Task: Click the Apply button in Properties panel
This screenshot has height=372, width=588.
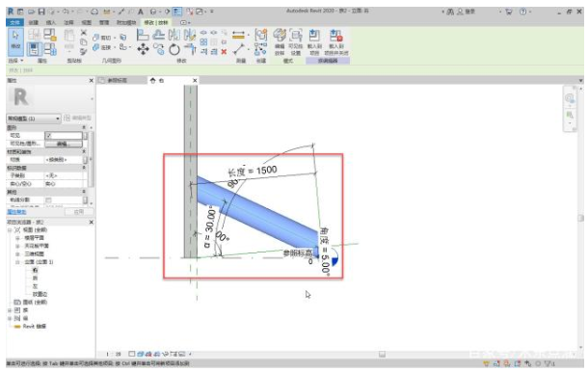Action: [x=78, y=212]
